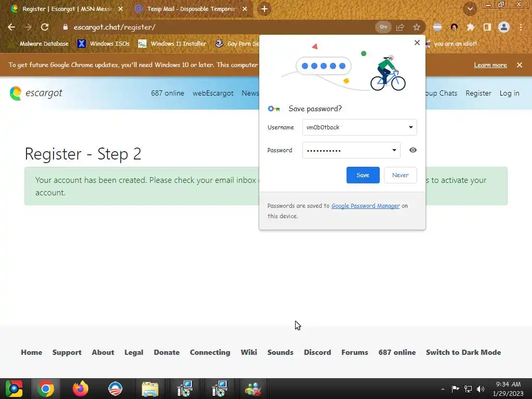Open Legal footer link
532x399 pixels.
pyautogui.click(x=134, y=352)
